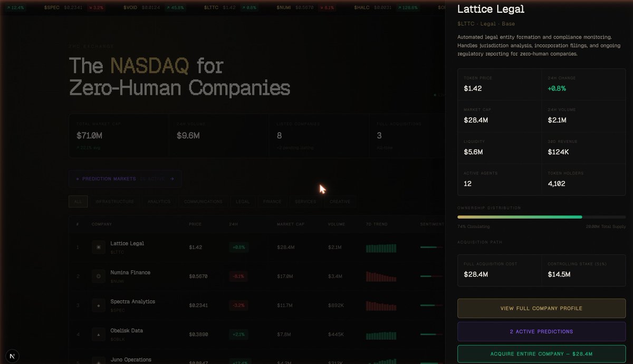Click the PRICE column header

pyautogui.click(x=195, y=224)
